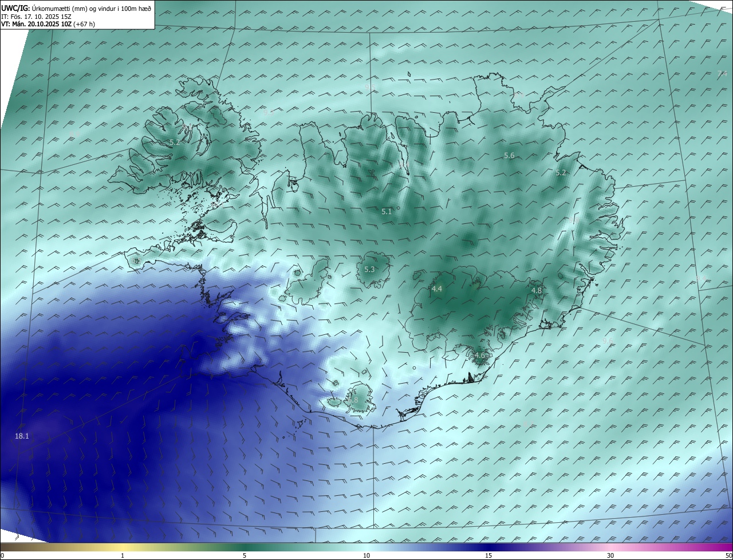Click the 4.4 value label on the map
Image resolution: width=733 pixels, height=560 pixels.
click(437, 289)
